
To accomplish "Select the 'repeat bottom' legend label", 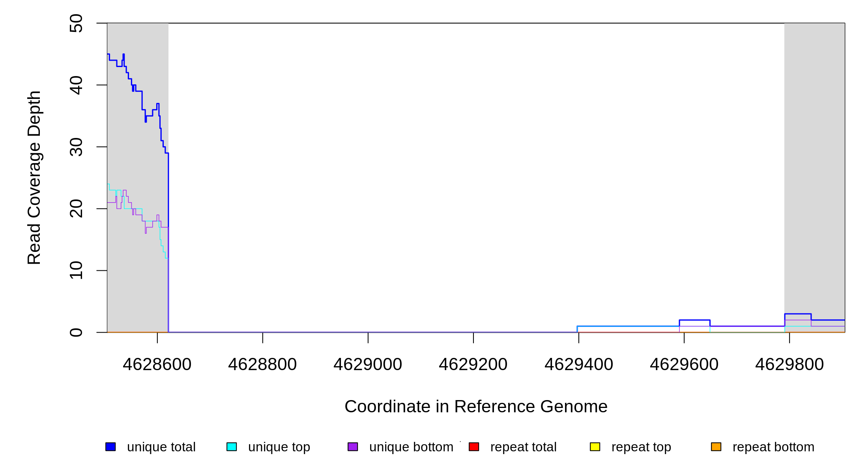I will click(773, 447).
